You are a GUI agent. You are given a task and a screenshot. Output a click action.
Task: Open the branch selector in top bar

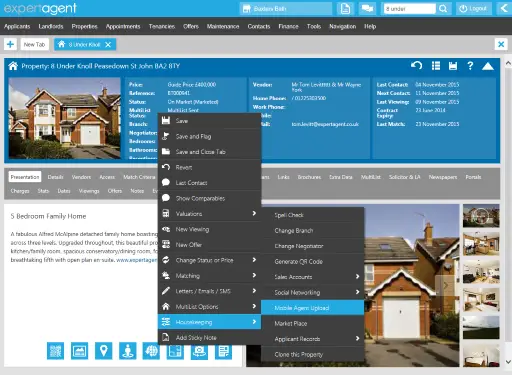286,9
